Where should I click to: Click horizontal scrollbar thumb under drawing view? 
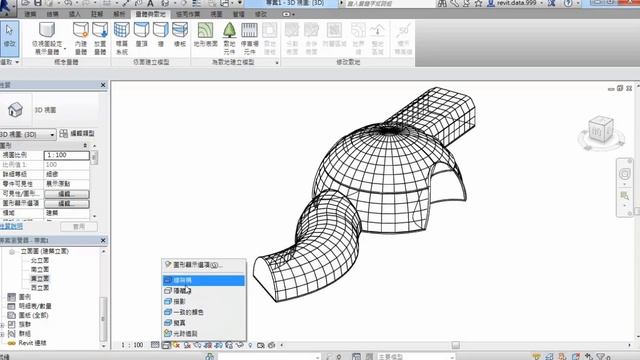point(456,345)
